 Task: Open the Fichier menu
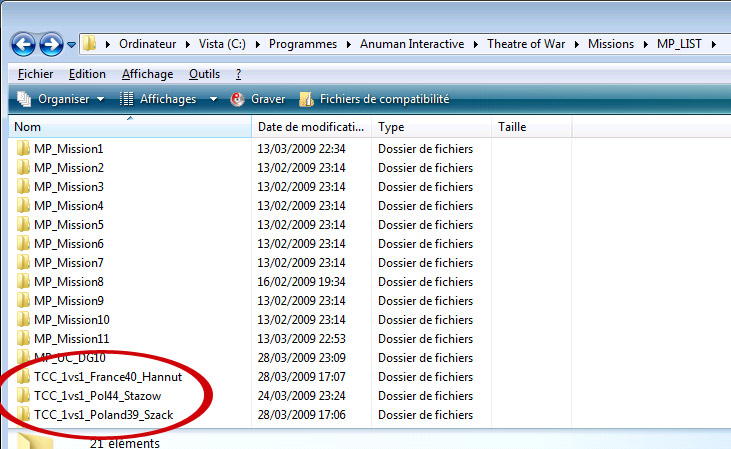(x=36, y=74)
